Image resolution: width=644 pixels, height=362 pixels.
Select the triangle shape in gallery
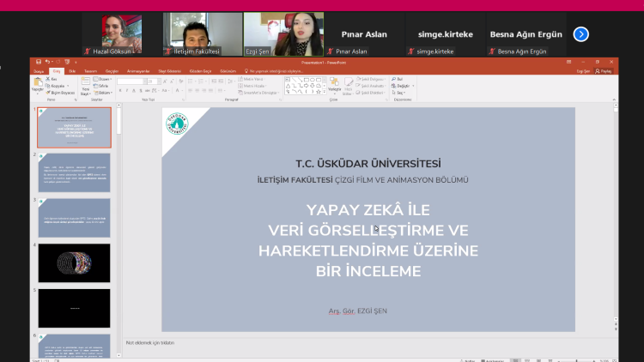288,86
